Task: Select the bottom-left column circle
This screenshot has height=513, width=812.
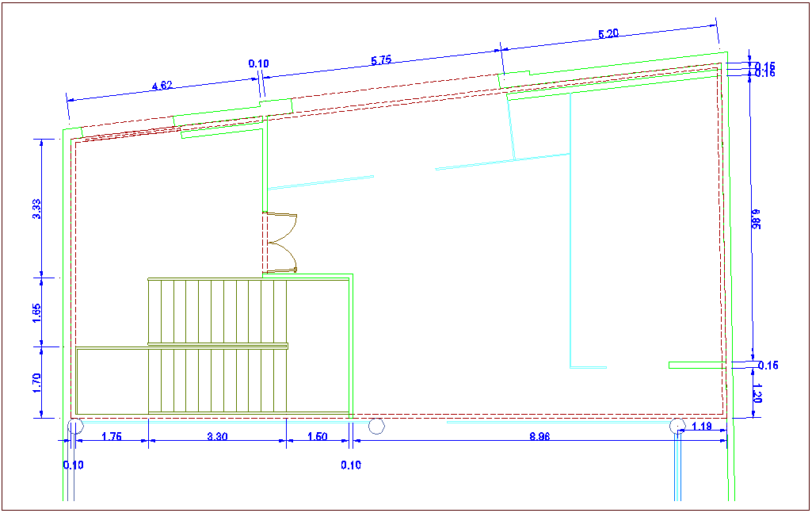Action: point(74,427)
